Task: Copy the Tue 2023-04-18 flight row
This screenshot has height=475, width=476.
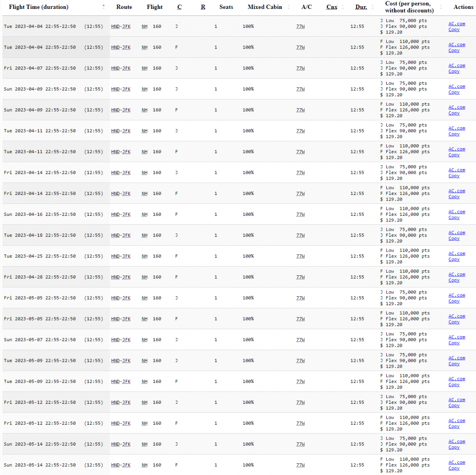Action: point(454,239)
